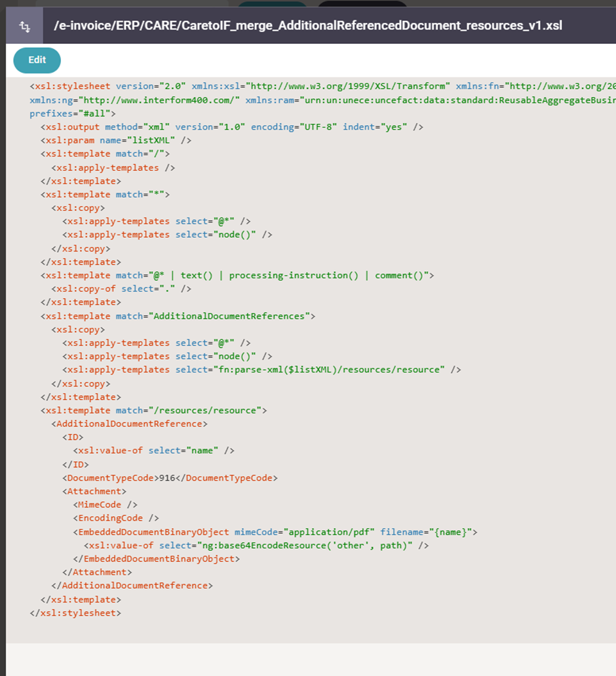This screenshot has height=676, width=616.
Task: Click the match="AdditionalDocumentReferences" template line
Action: 178,316
